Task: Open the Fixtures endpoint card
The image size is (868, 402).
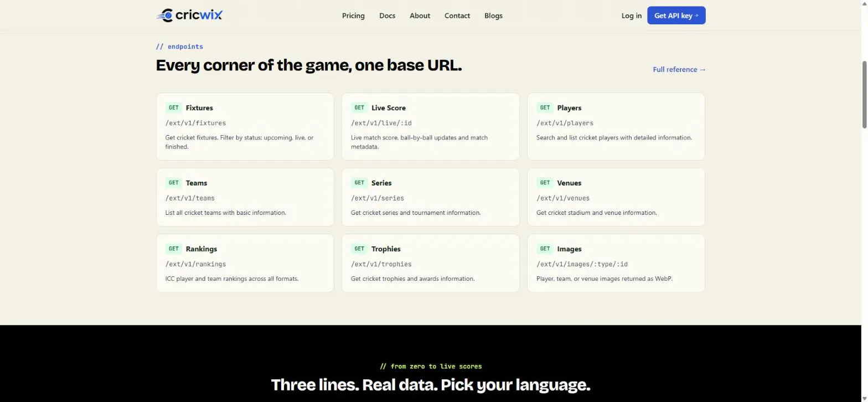Action: point(245,127)
